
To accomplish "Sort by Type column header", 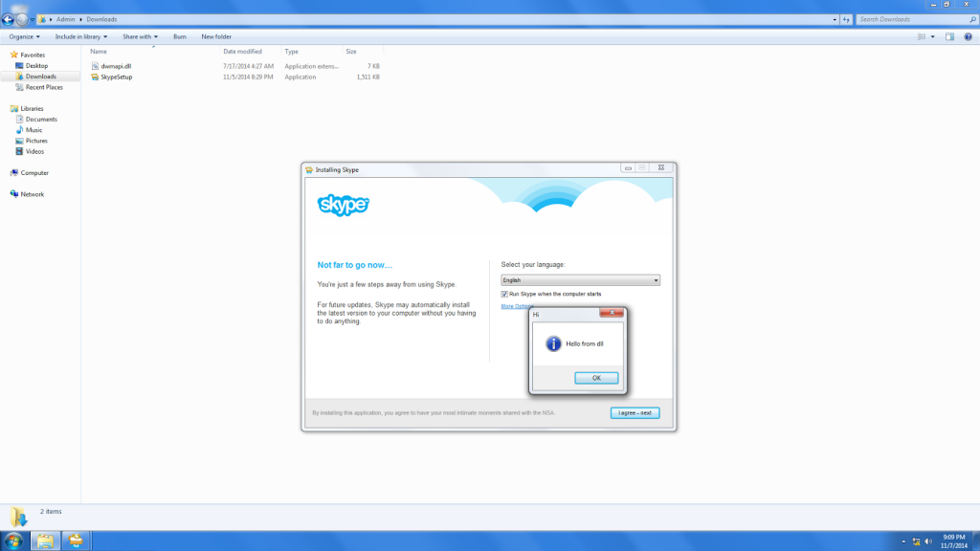I will click(291, 52).
